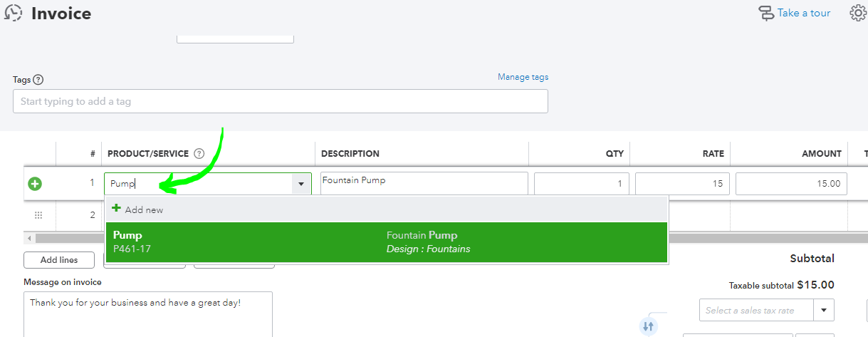Choose the Pump P461-17 item suggestion
This screenshot has height=337, width=868.
[387, 242]
